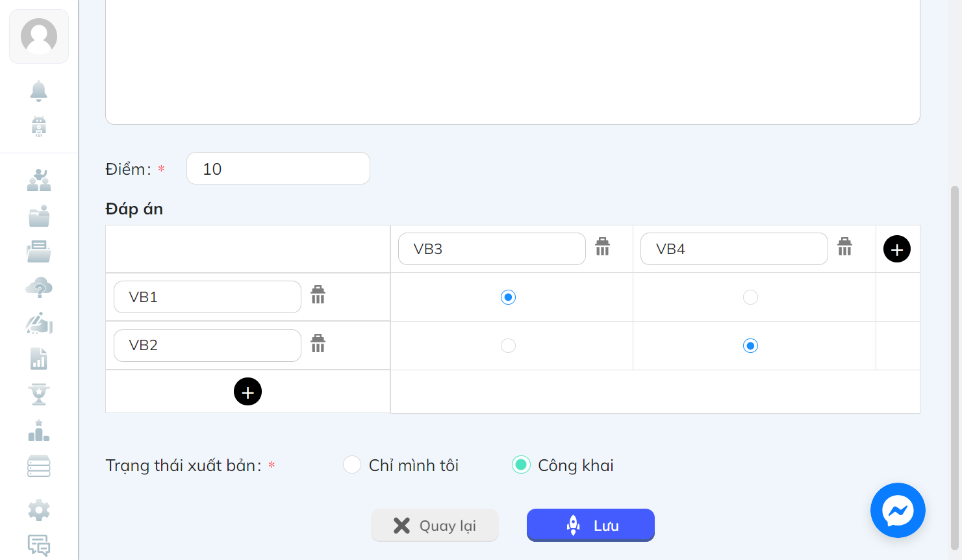Open settings gear in sidebar

pos(39,510)
